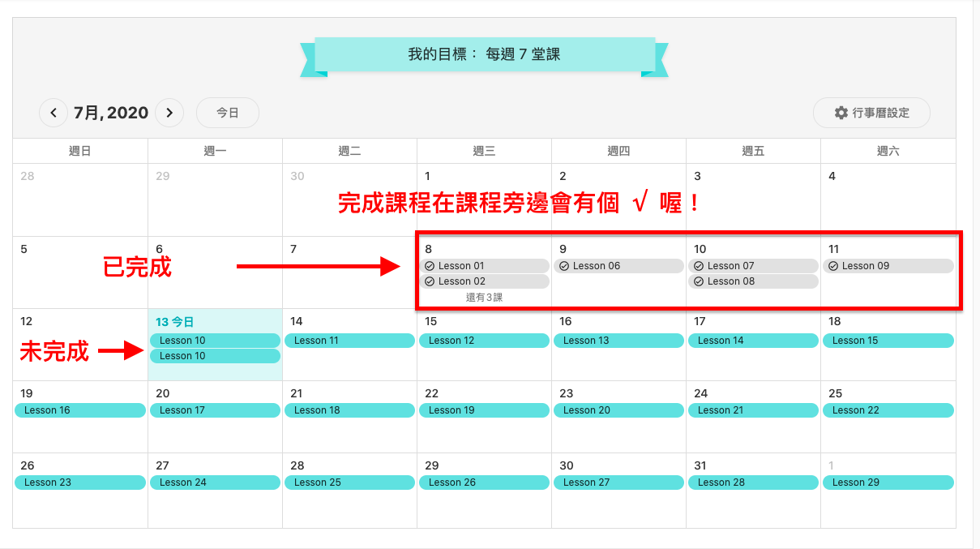Image resolution: width=980 pixels, height=549 pixels.
Task: Select the 週三 weekday column header
Action: 484,151
